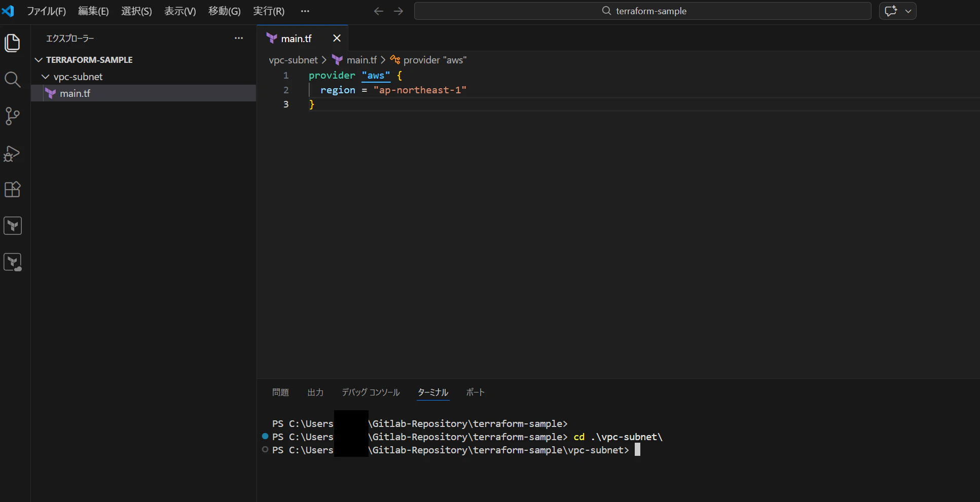Open the Source Control icon
980x502 pixels.
12,116
